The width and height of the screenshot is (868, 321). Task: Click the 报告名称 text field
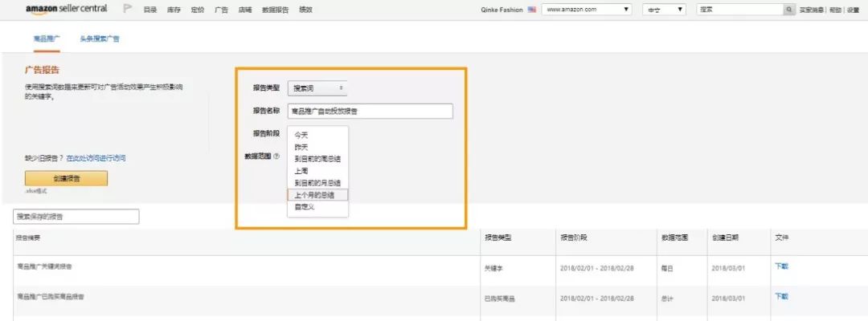pyautogui.click(x=370, y=112)
